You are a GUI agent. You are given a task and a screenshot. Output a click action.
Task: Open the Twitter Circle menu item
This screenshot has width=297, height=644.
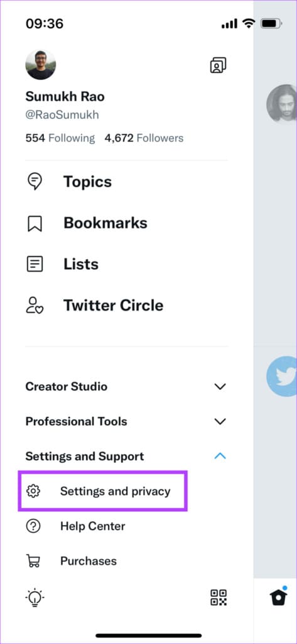pyautogui.click(x=113, y=306)
